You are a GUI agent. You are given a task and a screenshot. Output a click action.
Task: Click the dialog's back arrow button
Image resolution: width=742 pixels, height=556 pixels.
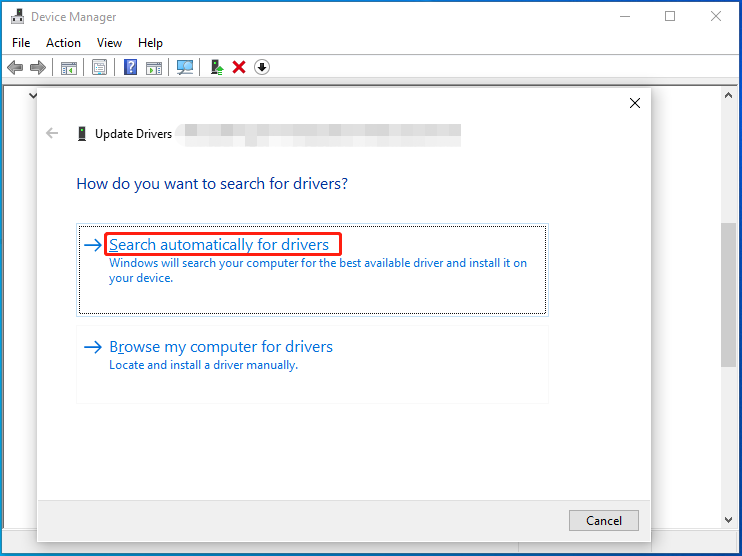tap(52, 133)
